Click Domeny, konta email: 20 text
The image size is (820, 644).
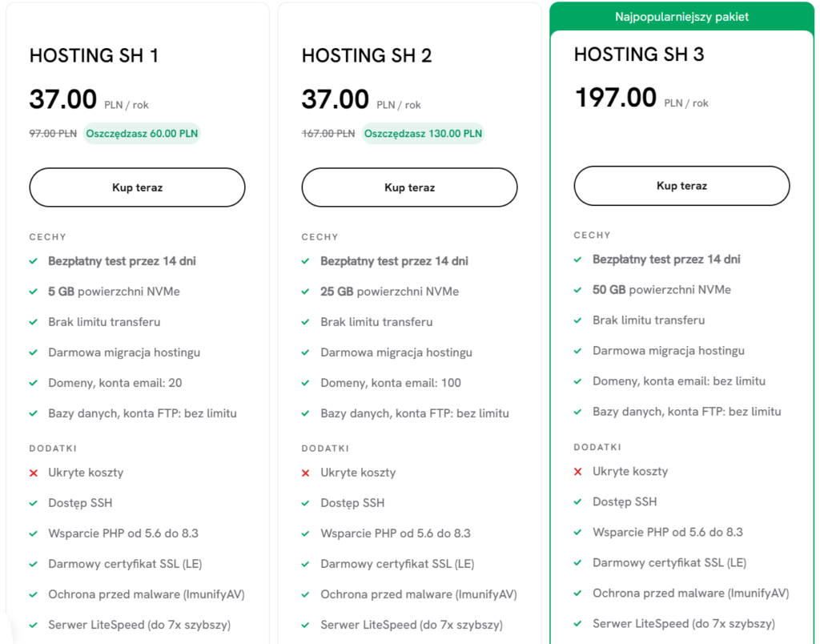pyautogui.click(x=115, y=383)
